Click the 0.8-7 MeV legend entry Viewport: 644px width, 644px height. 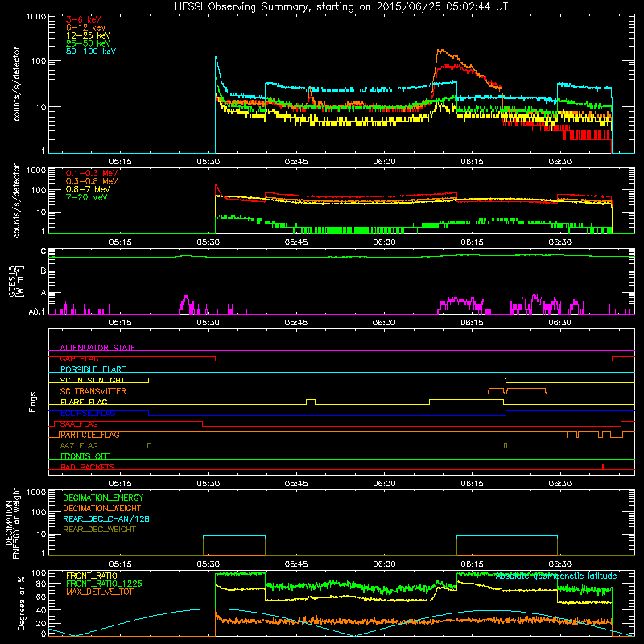tap(88, 189)
